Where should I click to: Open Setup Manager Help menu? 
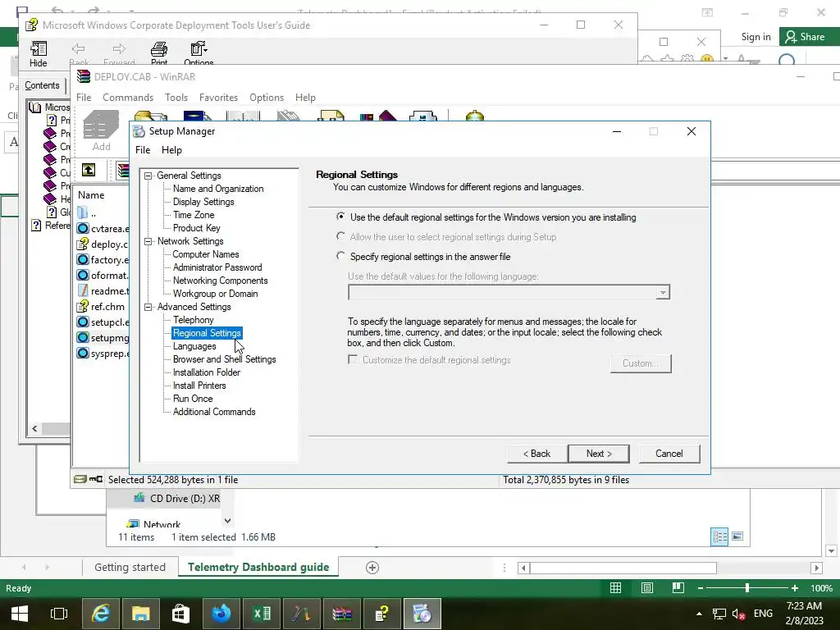point(172,150)
